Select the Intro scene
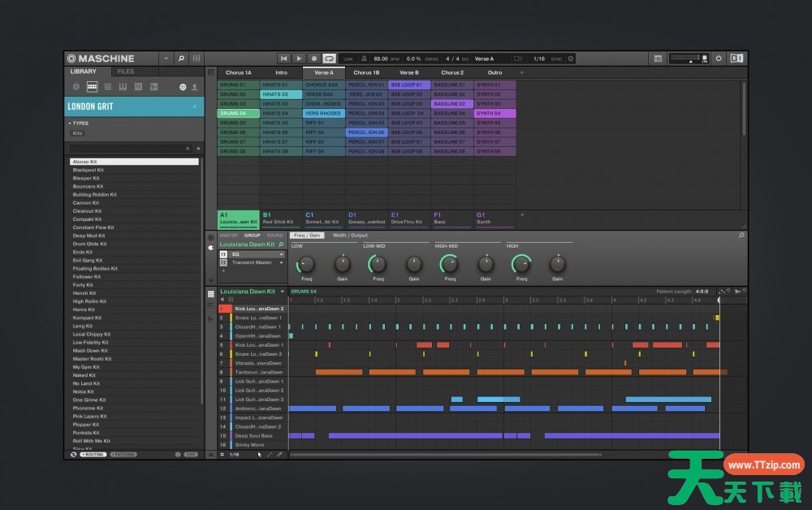Viewport: 812px width, 510px height. pyautogui.click(x=281, y=72)
